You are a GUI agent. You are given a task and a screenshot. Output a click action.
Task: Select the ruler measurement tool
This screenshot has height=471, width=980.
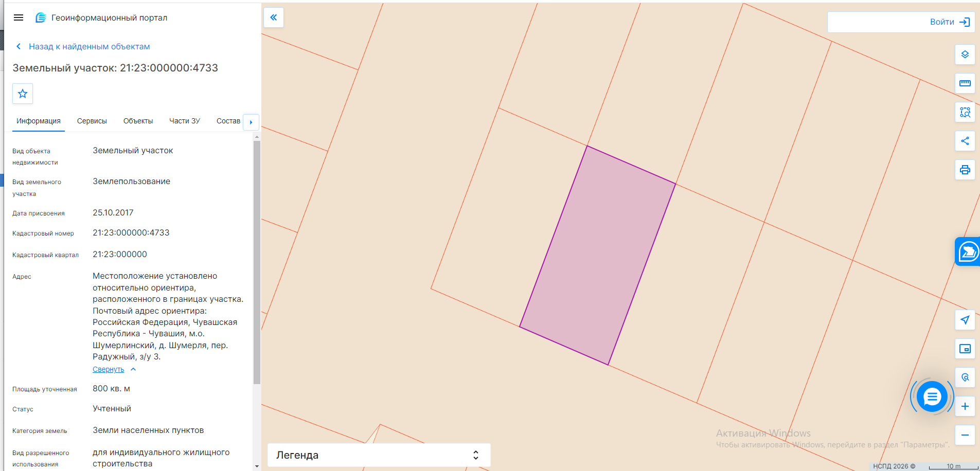[x=965, y=83]
